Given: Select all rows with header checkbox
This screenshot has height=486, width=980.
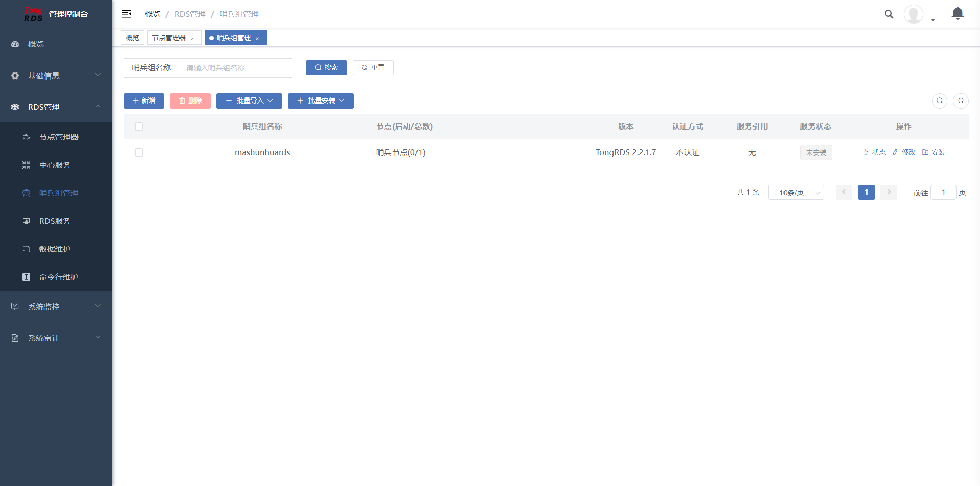Looking at the screenshot, I should click(139, 126).
